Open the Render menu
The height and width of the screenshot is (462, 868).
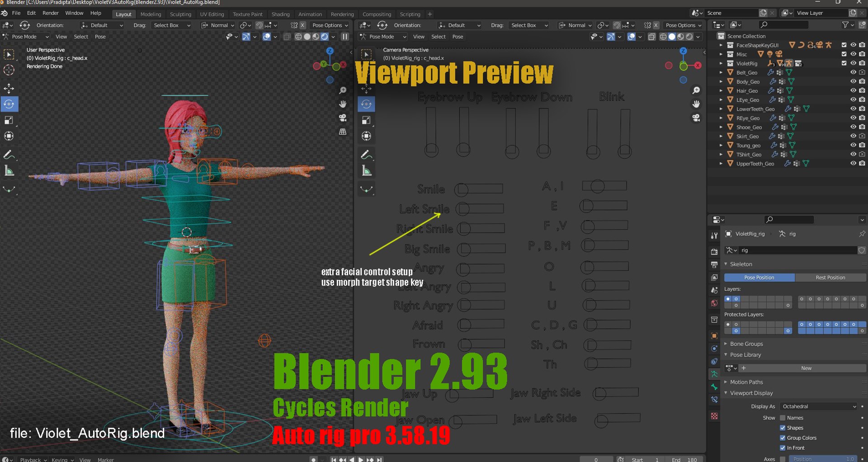point(51,13)
